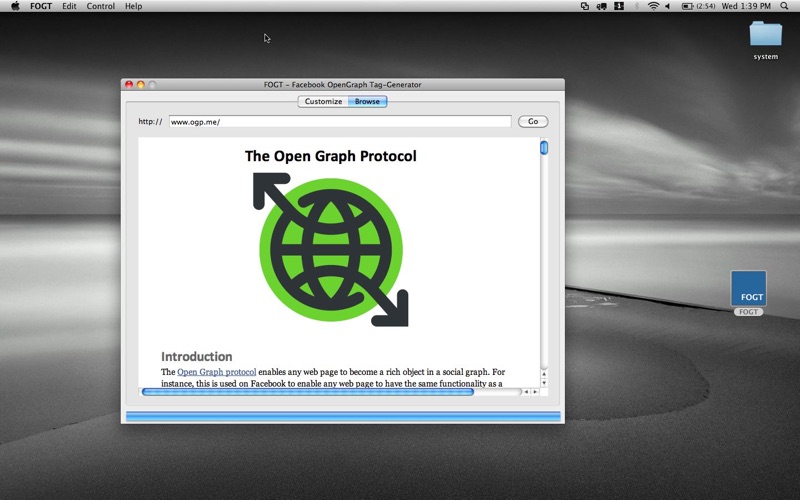Screen dimensions: 800x500
Task: Click The Open Graph Protocol title
Action: click(x=331, y=156)
